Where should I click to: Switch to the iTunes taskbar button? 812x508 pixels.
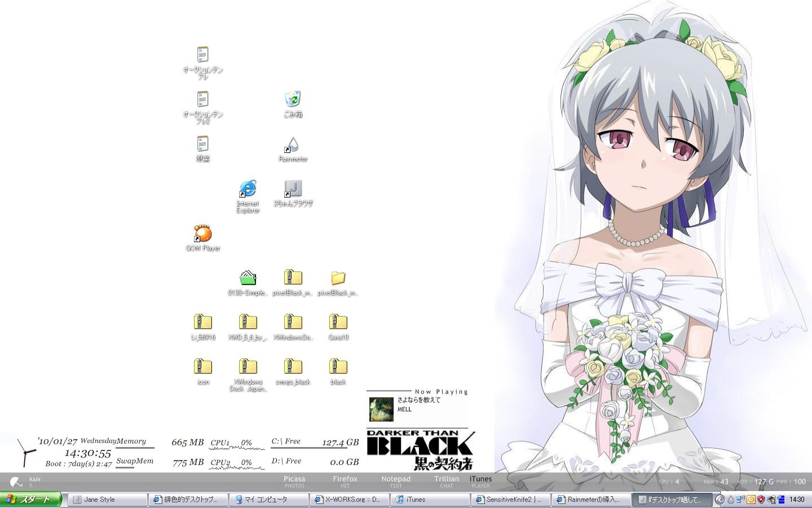point(430,500)
